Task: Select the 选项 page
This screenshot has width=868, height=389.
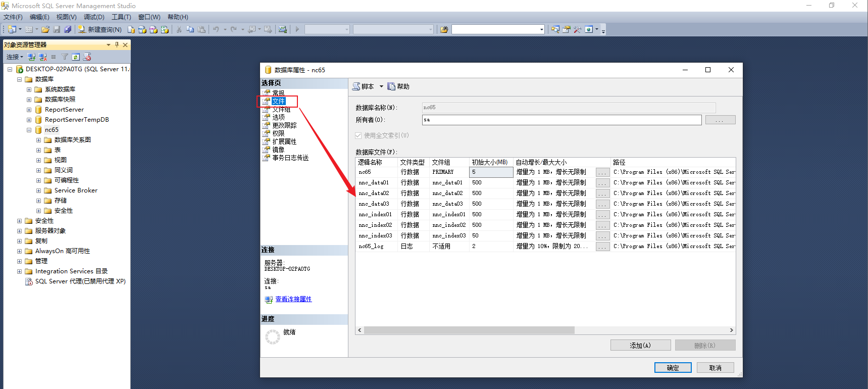Action: (x=278, y=117)
